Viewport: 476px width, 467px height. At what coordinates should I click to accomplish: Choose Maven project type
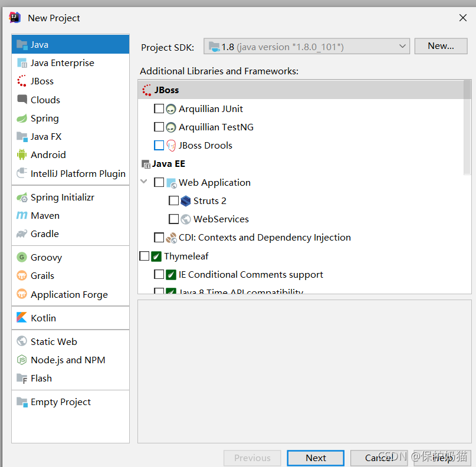70,215
